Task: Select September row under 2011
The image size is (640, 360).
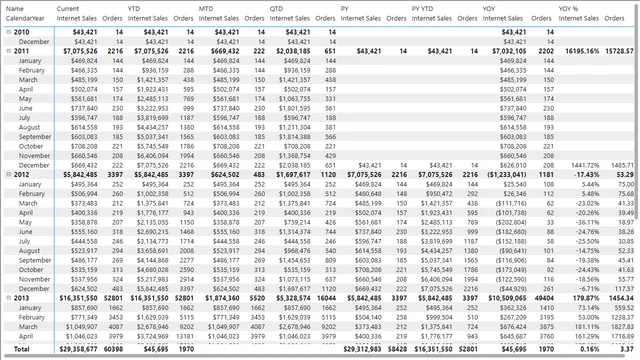Action: pyautogui.click(x=35, y=137)
